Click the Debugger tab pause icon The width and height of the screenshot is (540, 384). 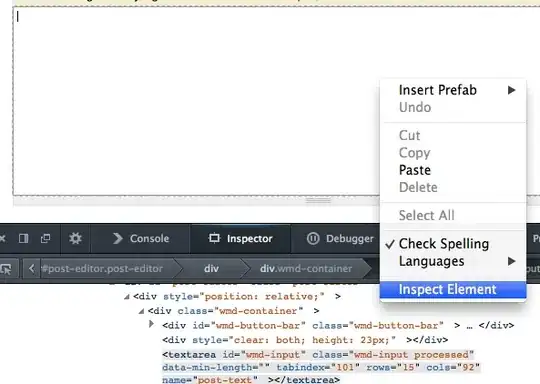tap(313, 238)
